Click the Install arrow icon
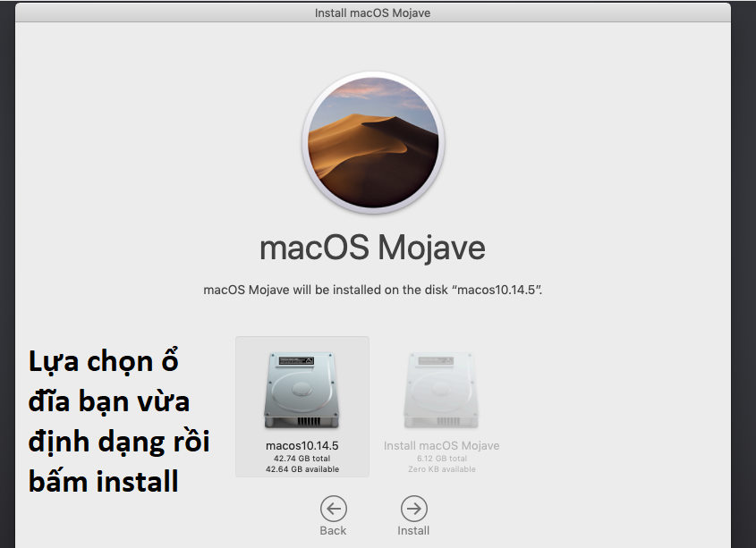 click(414, 509)
